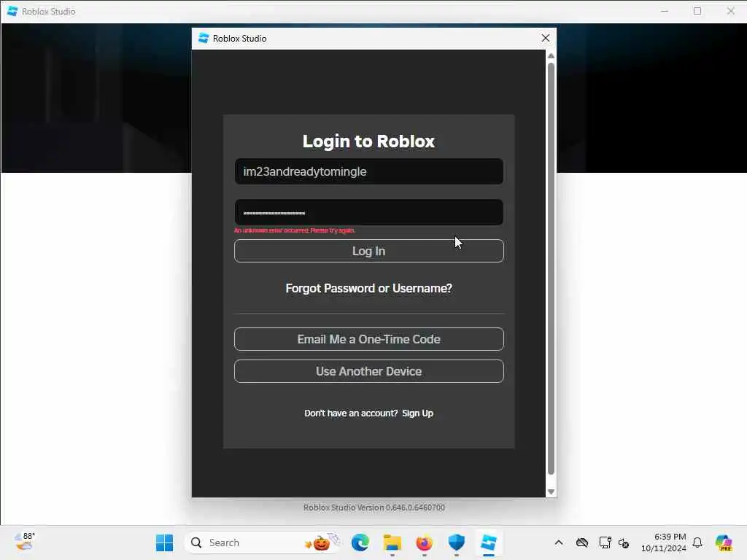Show hidden system tray icons

(559, 542)
